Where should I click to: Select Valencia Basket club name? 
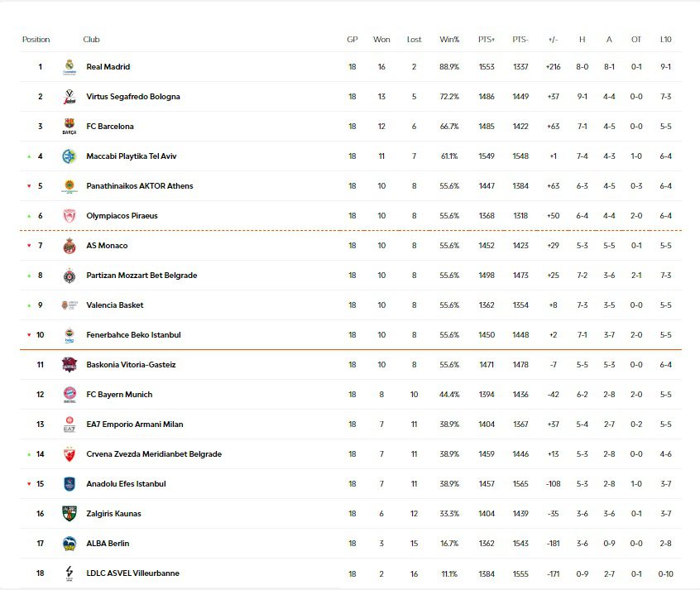pos(114,305)
